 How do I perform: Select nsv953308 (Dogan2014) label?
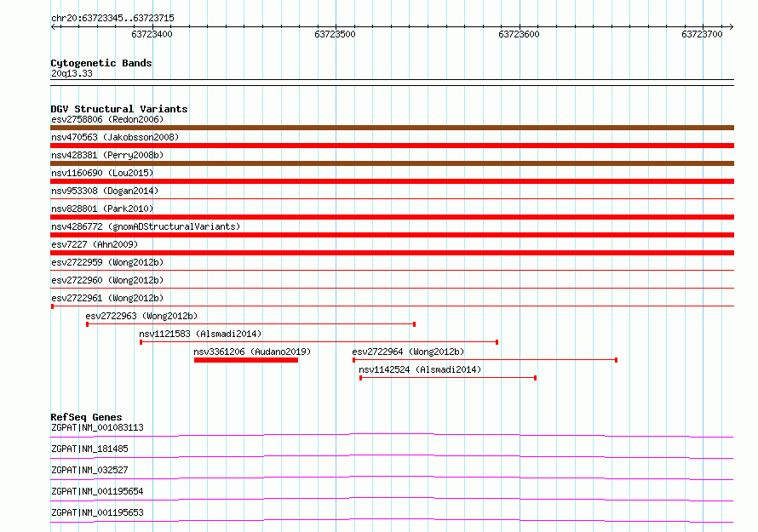(x=105, y=191)
